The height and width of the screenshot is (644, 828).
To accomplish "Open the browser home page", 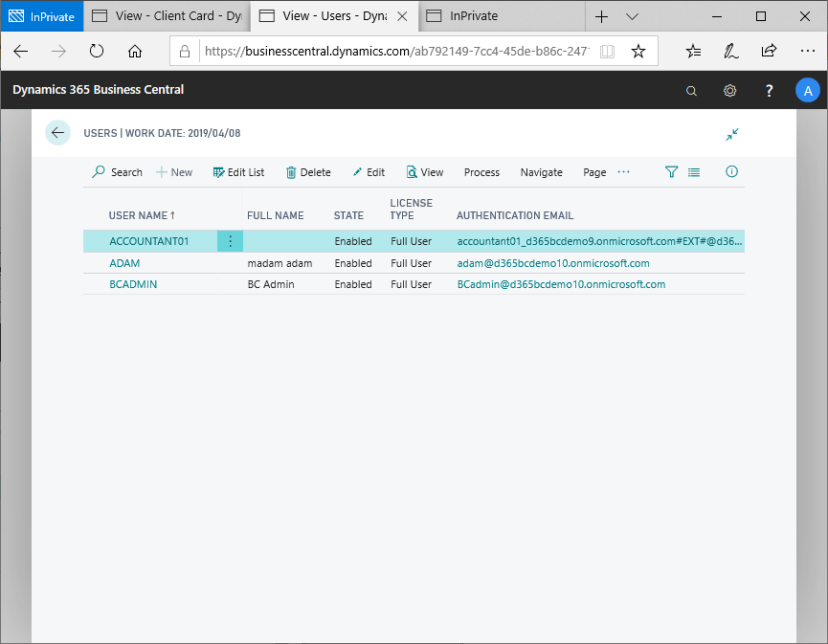I will pos(135,52).
